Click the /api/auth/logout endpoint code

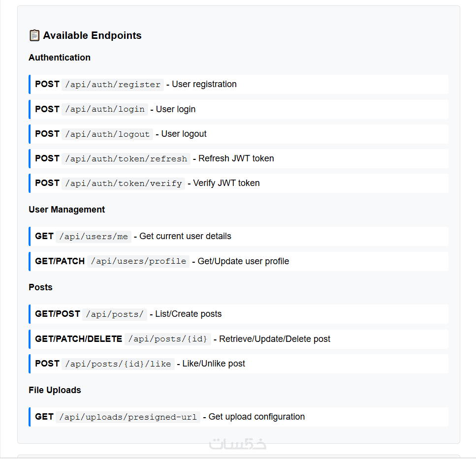pyautogui.click(x=107, y=134)
